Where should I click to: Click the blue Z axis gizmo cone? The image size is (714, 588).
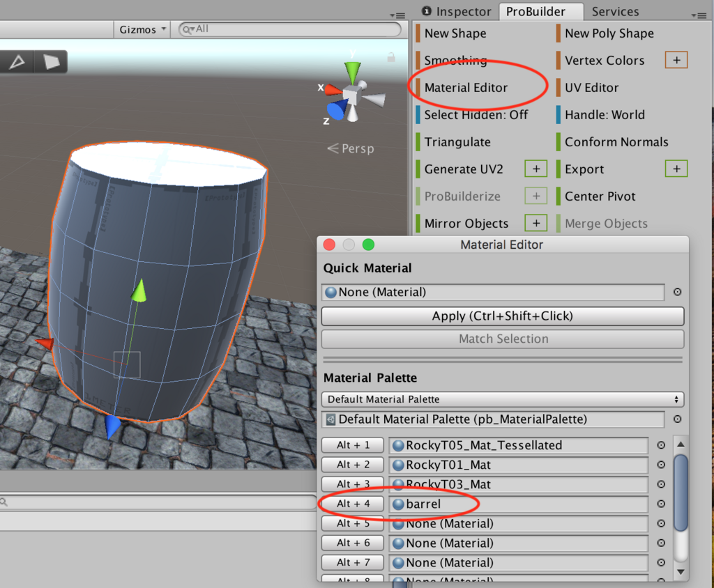coord(336,110)
